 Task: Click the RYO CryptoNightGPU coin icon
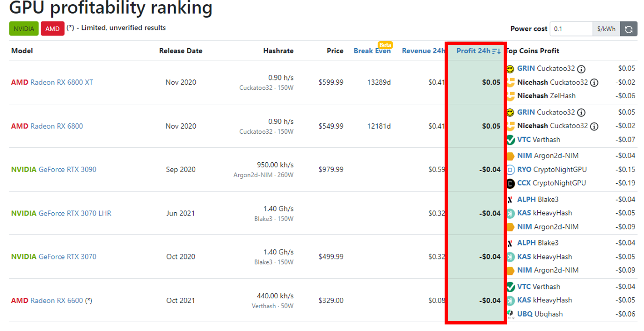pos(510,169)
